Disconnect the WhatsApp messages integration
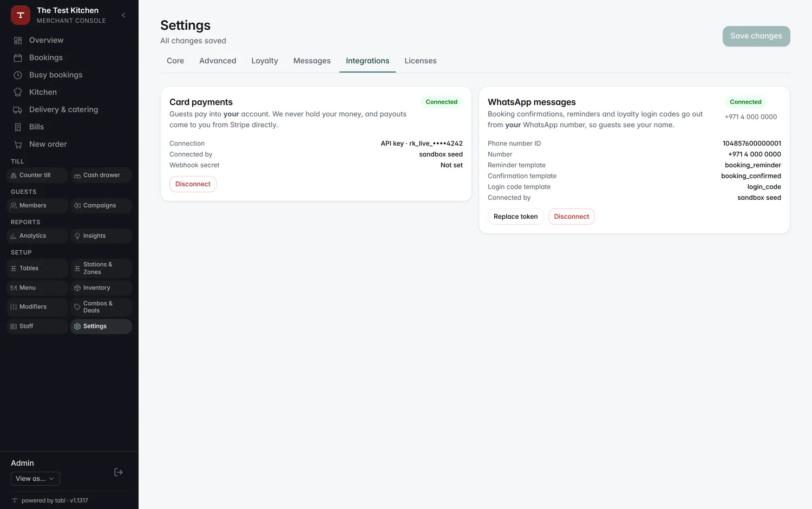 pyautogui.click(x=572, y=217)
